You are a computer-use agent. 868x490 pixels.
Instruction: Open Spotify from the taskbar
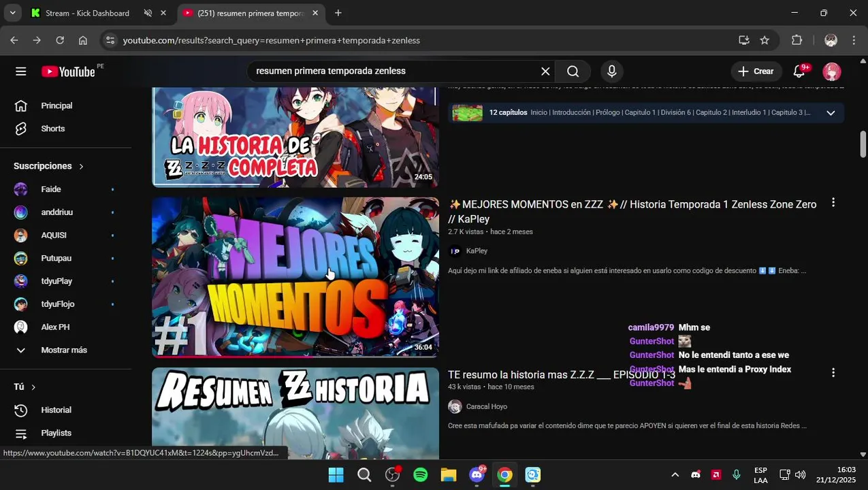(x=421, y=474)
